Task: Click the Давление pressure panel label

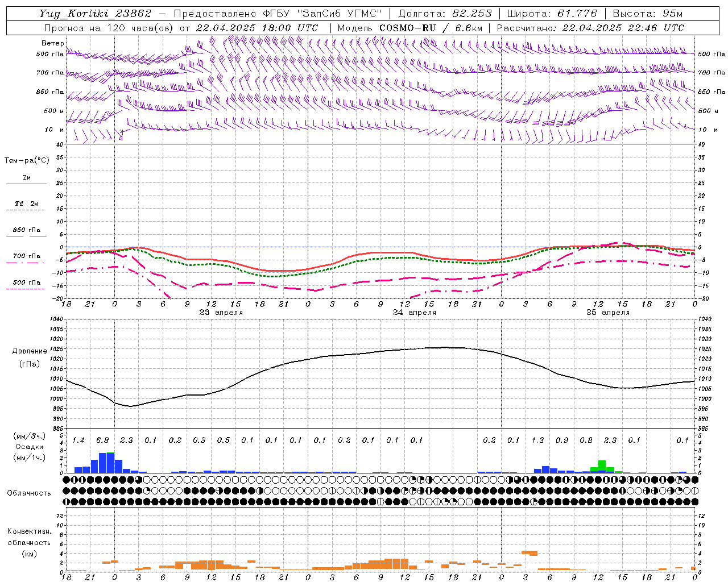Action: pyautogui.click(x=30, y=351)
